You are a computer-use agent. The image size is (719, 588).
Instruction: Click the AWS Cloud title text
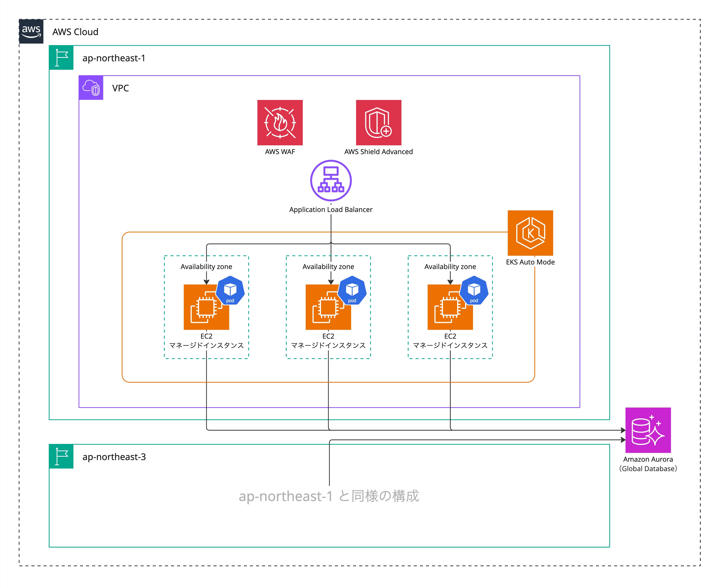(x=75, y=32)
